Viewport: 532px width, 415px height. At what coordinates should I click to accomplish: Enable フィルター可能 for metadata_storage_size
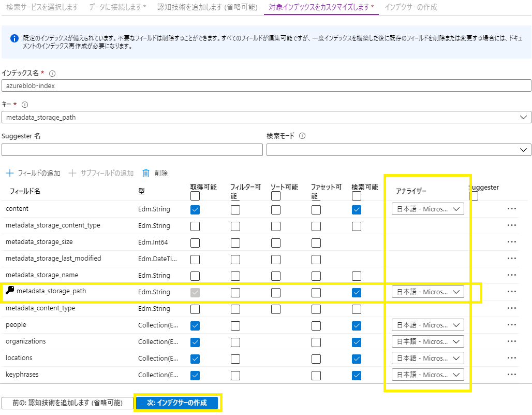coord(235,243)
